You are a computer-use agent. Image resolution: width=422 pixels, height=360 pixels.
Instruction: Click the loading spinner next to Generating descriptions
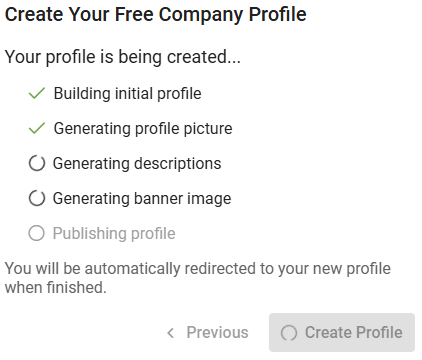click(37, 164)
